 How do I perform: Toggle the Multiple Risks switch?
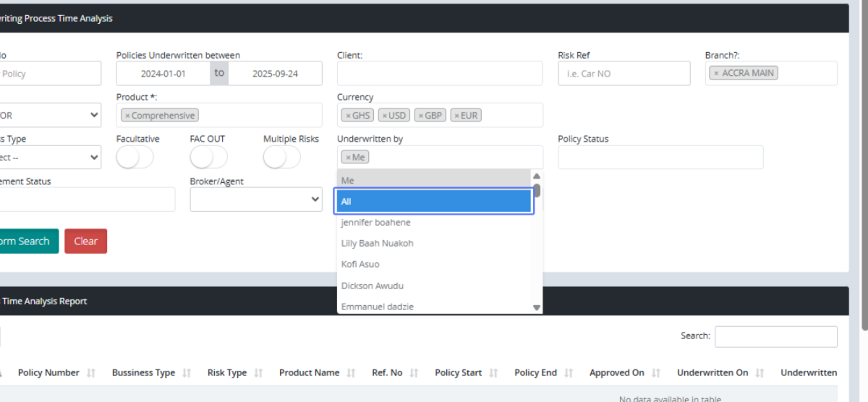pos(282,158)
